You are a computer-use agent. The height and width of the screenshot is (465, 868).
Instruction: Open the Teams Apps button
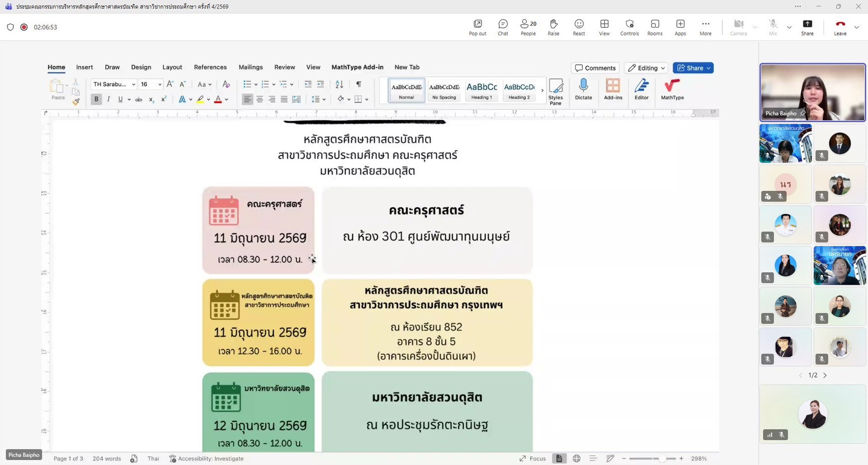680,27
